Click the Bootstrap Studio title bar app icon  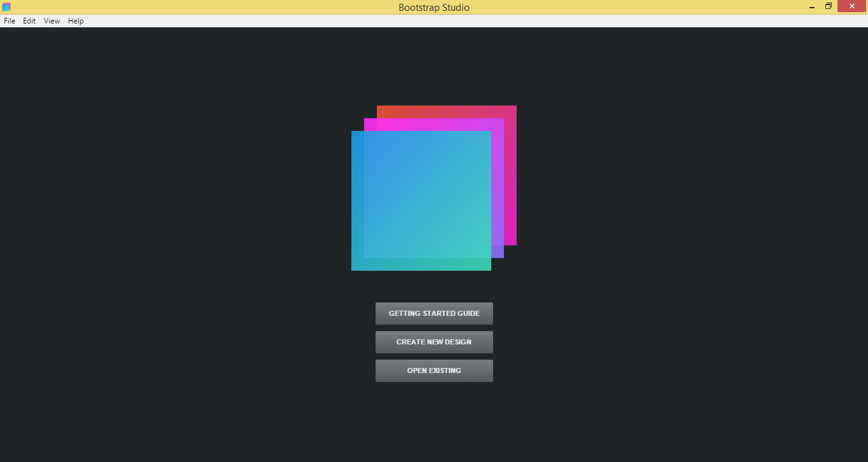(6, 7)
